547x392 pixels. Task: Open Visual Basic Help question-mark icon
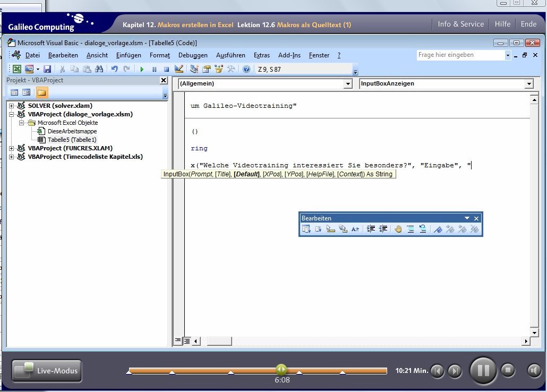click(x=246, y=69)
